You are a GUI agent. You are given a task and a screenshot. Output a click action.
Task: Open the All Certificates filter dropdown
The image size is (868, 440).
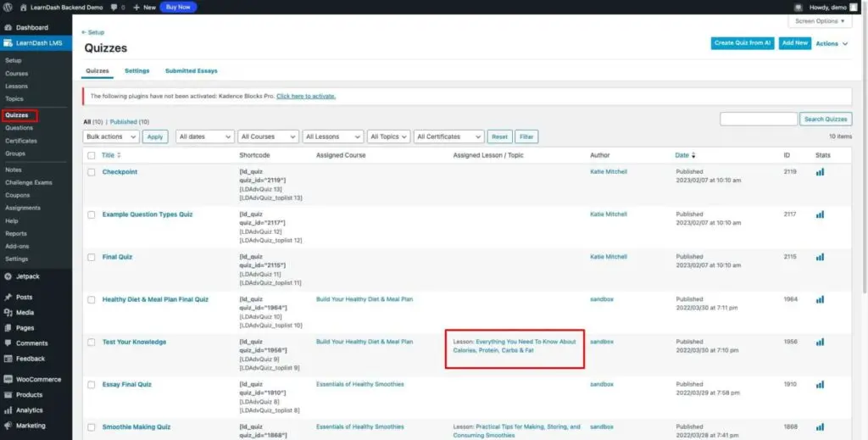tap(449, 136)
